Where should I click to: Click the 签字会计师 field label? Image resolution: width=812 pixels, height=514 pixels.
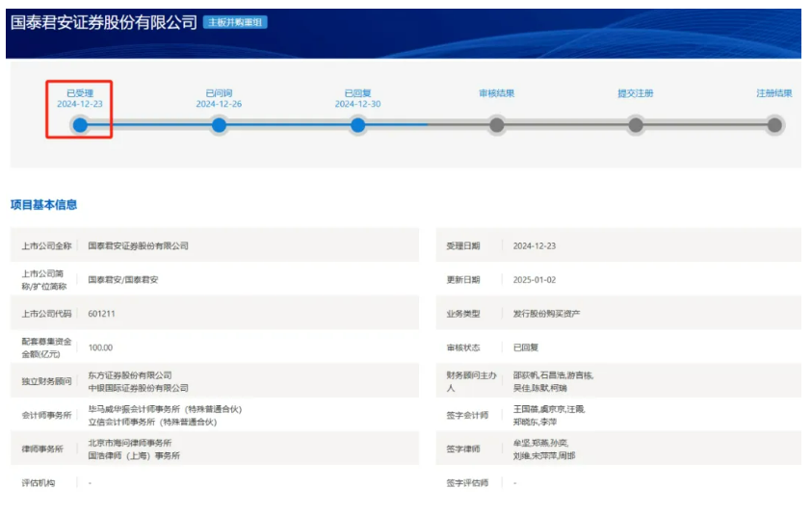tap(467, 415)
